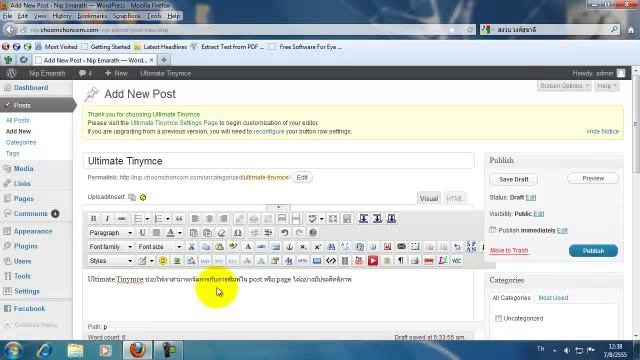Click Save Draft
This screenshot has height=360, width=640.
[x=513, y=179]
